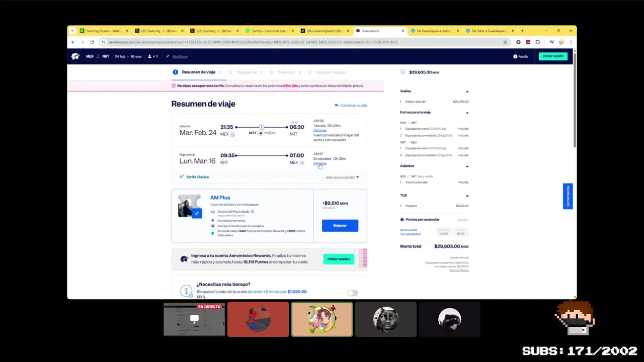Collapse the Vuelos section

[467, 92]
